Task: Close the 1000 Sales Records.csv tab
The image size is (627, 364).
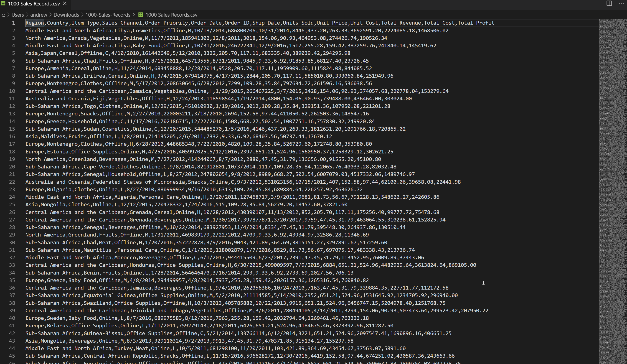Action: tap(65, 3)
